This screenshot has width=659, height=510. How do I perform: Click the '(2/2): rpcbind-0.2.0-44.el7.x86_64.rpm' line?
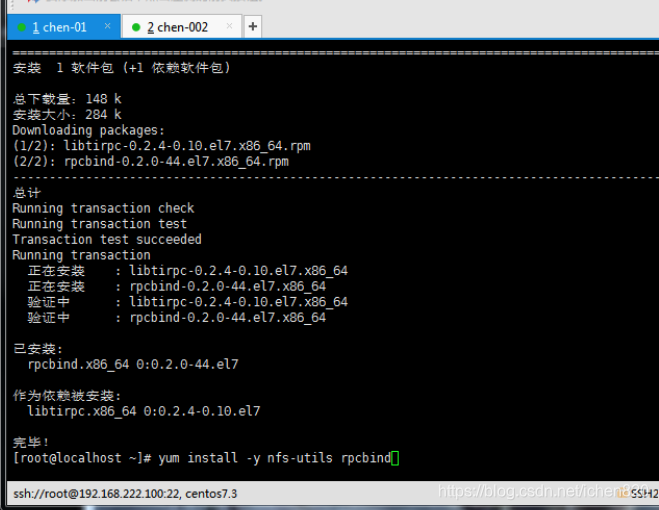click(x=151, y=161)
